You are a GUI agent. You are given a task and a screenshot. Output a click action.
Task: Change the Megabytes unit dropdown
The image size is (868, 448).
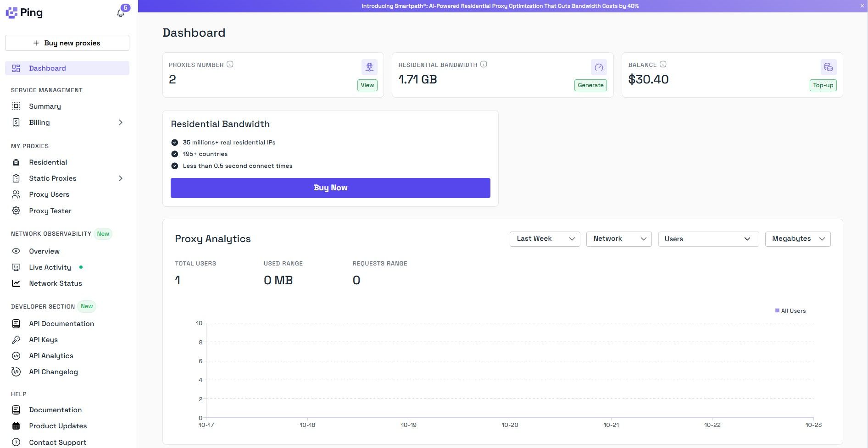[x=797, y=238]
